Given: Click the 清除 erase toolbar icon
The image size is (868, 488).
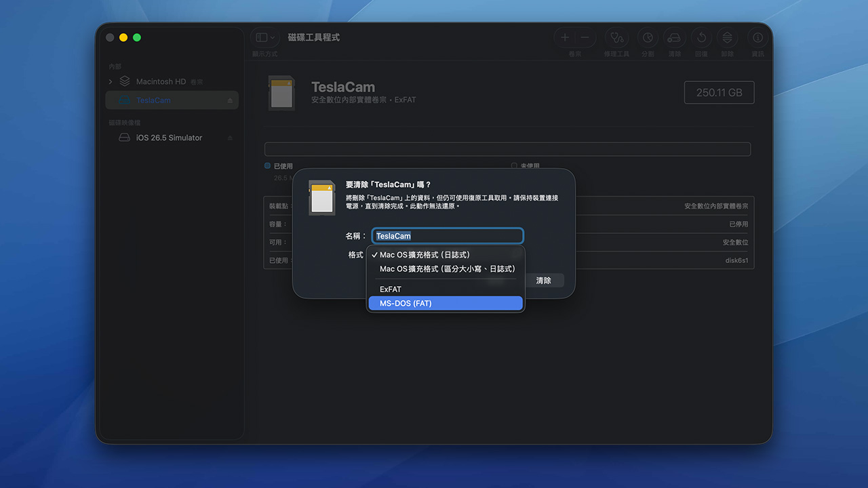Looking at the screenshot, I should click(674, 38).
